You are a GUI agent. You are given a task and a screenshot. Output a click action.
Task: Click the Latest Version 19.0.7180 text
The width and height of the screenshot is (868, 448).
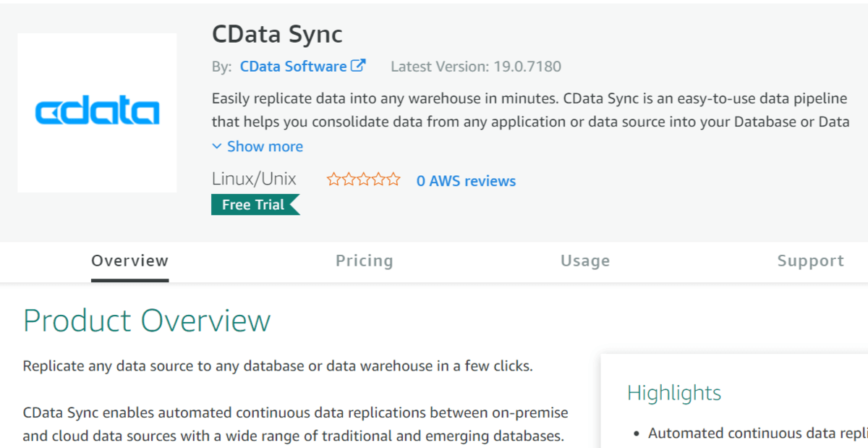point(476,67)
